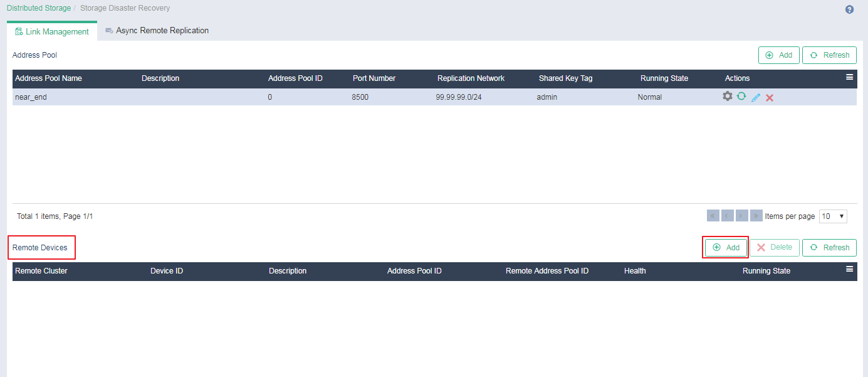
Task: Open Distributed Storage breadcrumb link
Action: pyautogui.click(x=38, y=8)
